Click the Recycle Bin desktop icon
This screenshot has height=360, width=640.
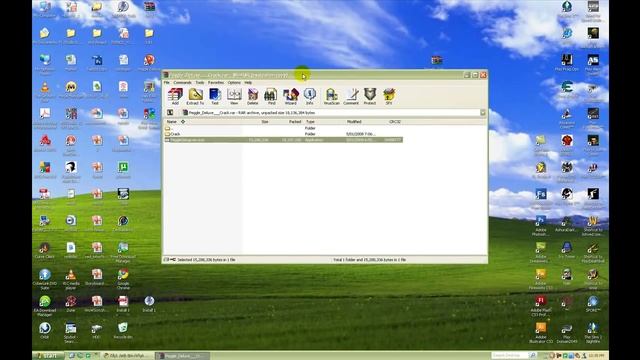pos(123,331)
